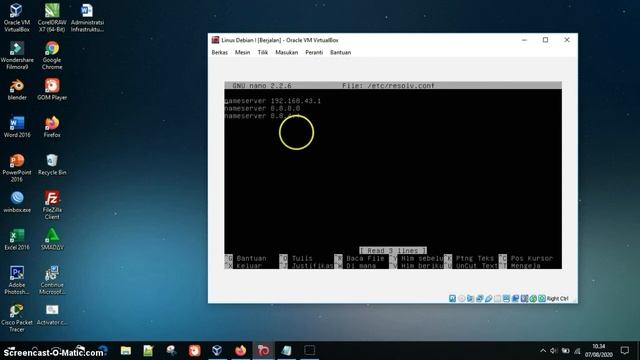Open the Bantuan menu in VirtualBox
Viewport: 640px width, 360px height.
340,52
